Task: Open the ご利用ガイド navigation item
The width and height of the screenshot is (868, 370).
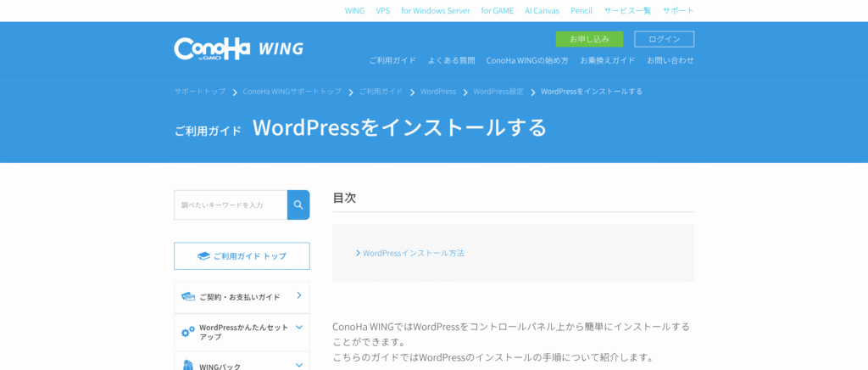Action: (392, 60)
